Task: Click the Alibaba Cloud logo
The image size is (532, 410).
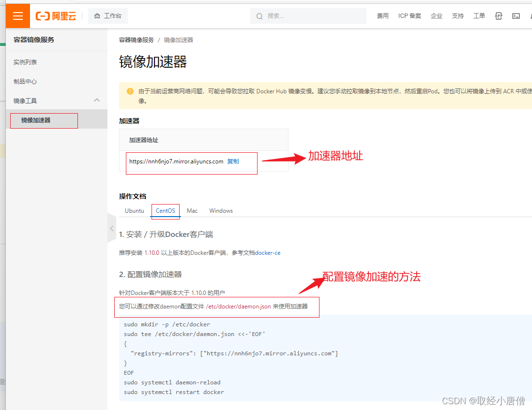Action: coord(56,16)
